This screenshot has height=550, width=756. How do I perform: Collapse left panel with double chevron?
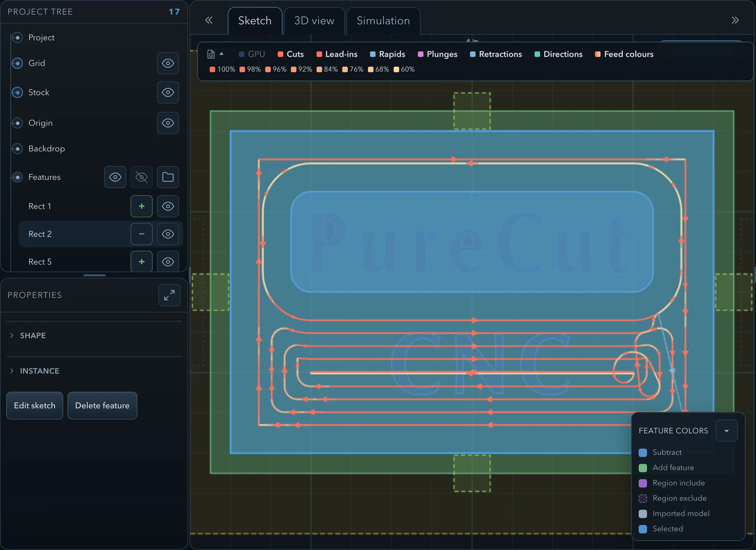(x=209, y=20)
